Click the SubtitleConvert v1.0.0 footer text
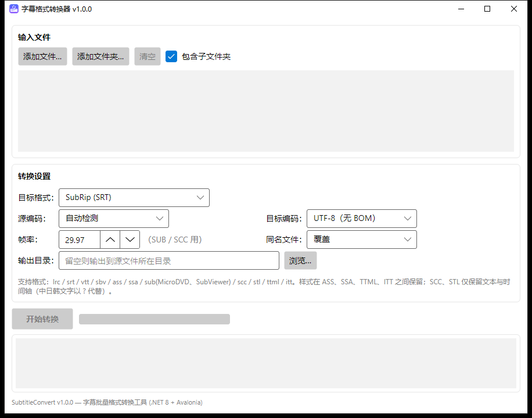This screenshot has width=532, height=418. pyautogui.click(x=107, y=402)
